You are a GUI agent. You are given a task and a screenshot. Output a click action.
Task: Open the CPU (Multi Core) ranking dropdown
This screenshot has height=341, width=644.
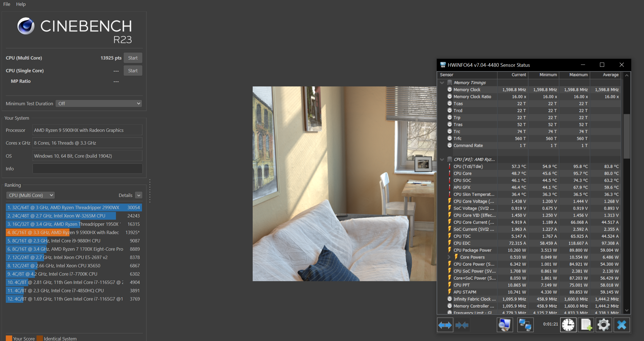coord(30,195)
